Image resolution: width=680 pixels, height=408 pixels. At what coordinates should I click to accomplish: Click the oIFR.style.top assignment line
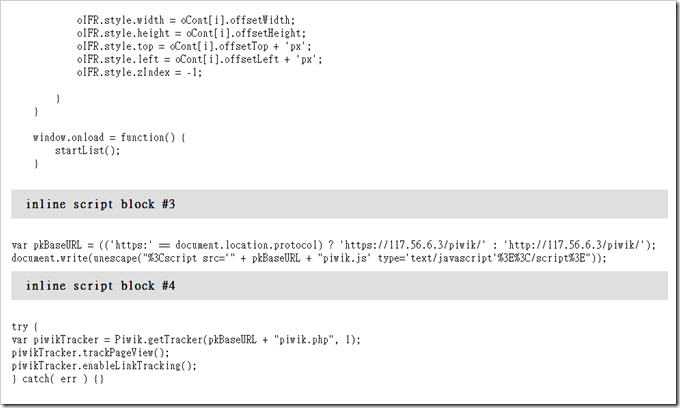194,46
